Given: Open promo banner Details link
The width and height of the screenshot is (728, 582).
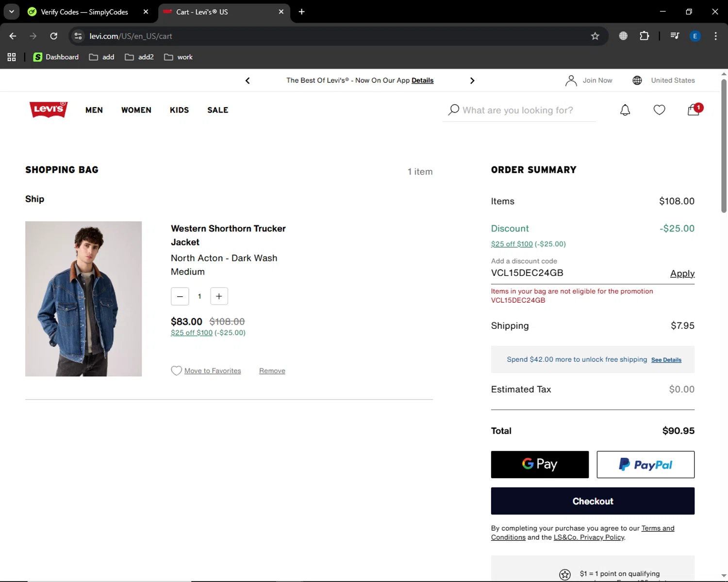Looking at the screenshot, I should point(422,81).
